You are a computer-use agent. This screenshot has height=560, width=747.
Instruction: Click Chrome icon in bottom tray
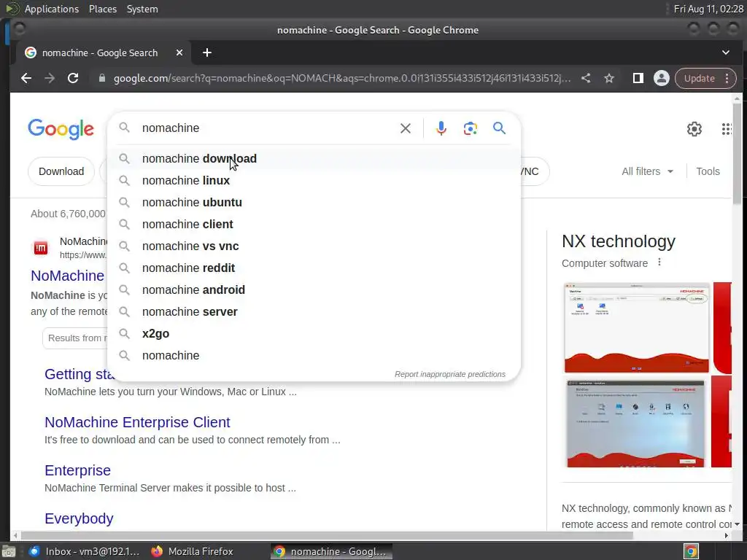click(x=692, y=551)
